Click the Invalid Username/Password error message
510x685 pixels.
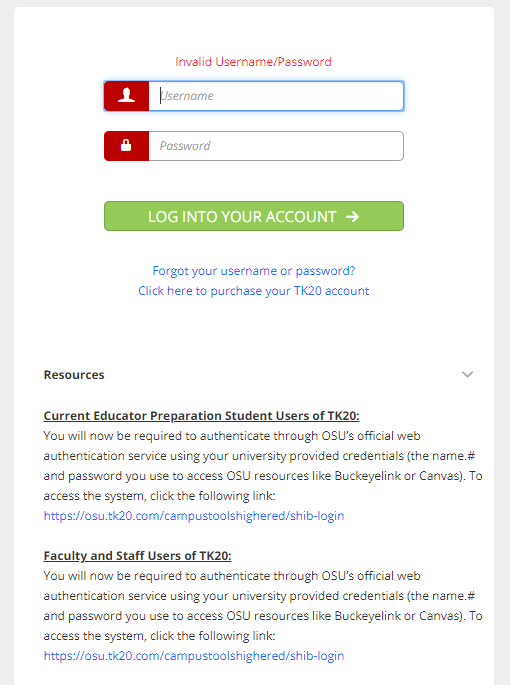point(253,62)
